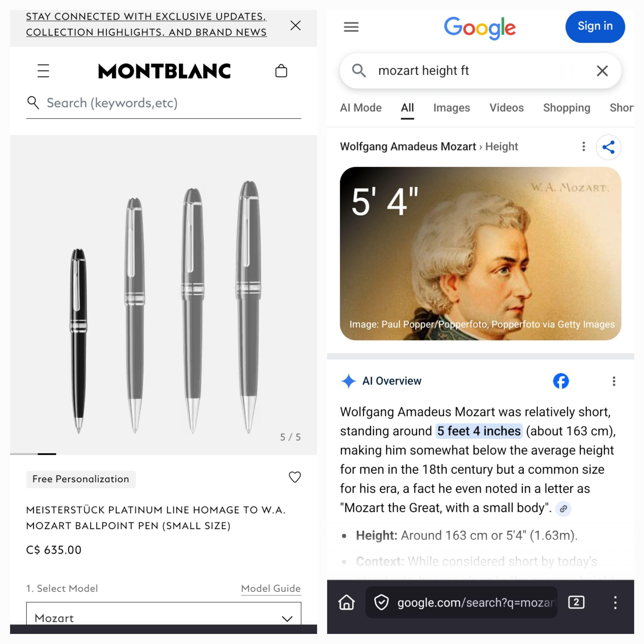Open the Montblanc hamburger menu
Viewport: 644px width, 644px height.
[43, 71]
